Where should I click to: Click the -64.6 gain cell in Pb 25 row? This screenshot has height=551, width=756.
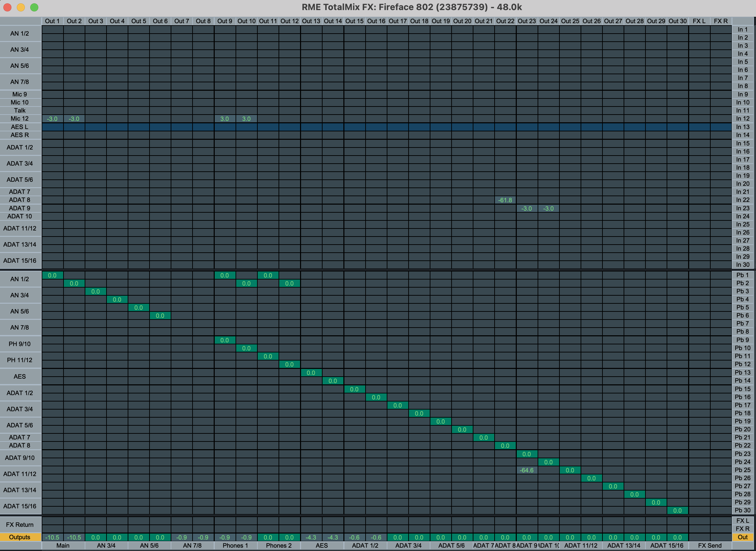527,470
